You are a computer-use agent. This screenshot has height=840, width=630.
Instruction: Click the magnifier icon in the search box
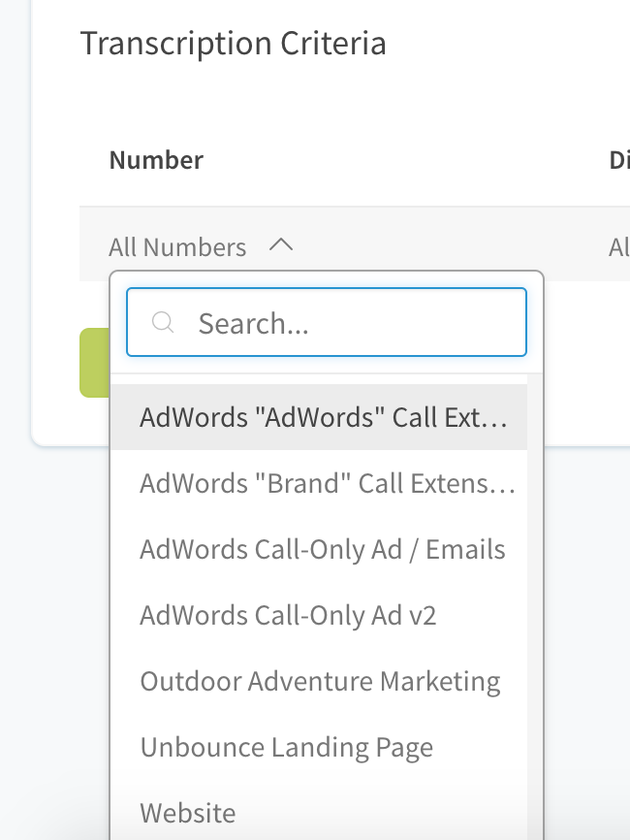click(163, 322)
